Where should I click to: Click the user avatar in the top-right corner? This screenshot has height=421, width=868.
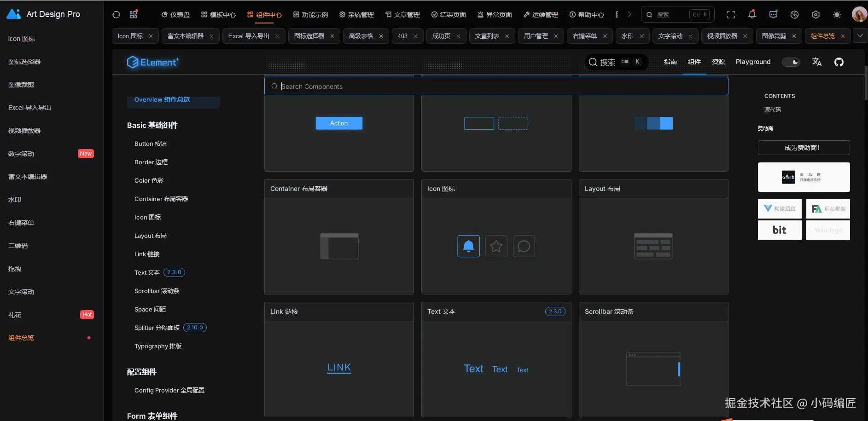859,15
